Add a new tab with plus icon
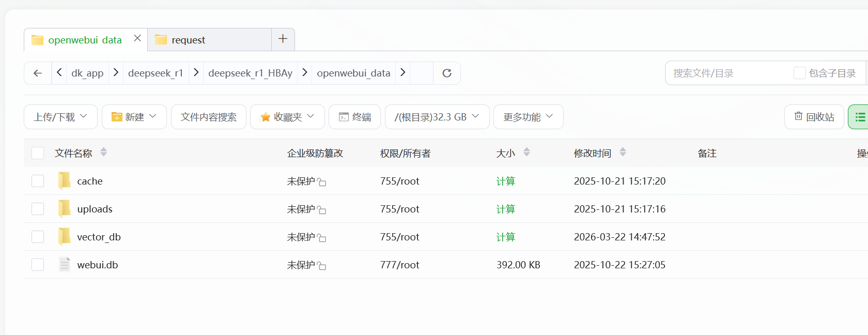The image size is (868, 335). (x=283, y=39)
